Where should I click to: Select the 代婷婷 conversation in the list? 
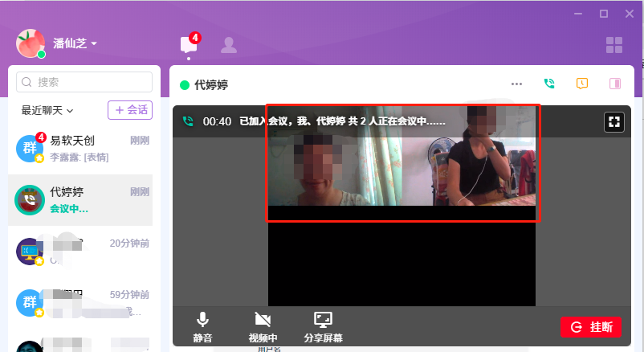(80, 199)
